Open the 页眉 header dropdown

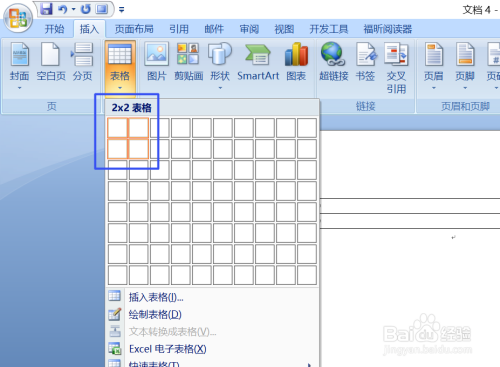[x=434, y=66]
